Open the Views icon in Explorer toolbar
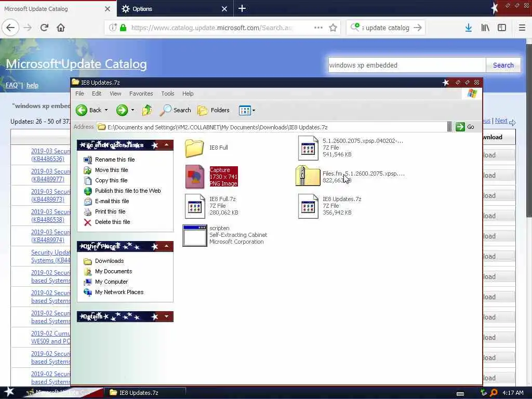The width and height of the screenshot is (532, 399). tap(245, 110)
